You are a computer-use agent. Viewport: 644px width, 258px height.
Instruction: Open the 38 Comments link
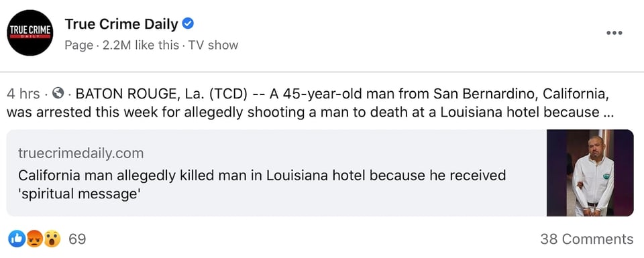click(x=586, y=239)
